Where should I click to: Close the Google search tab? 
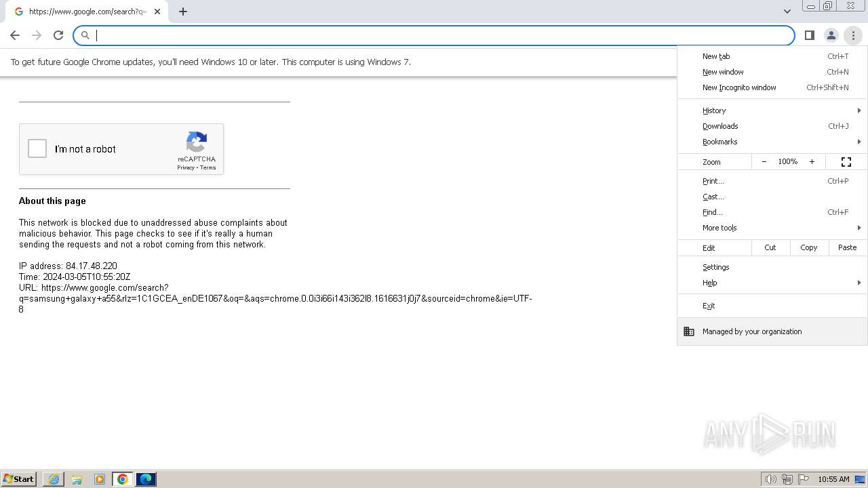pos(157,12)
